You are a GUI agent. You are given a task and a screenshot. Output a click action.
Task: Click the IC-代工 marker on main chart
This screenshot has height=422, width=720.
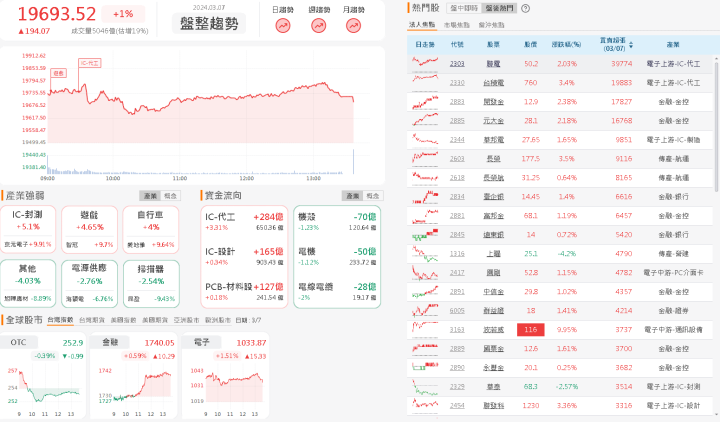pos(90,63)
